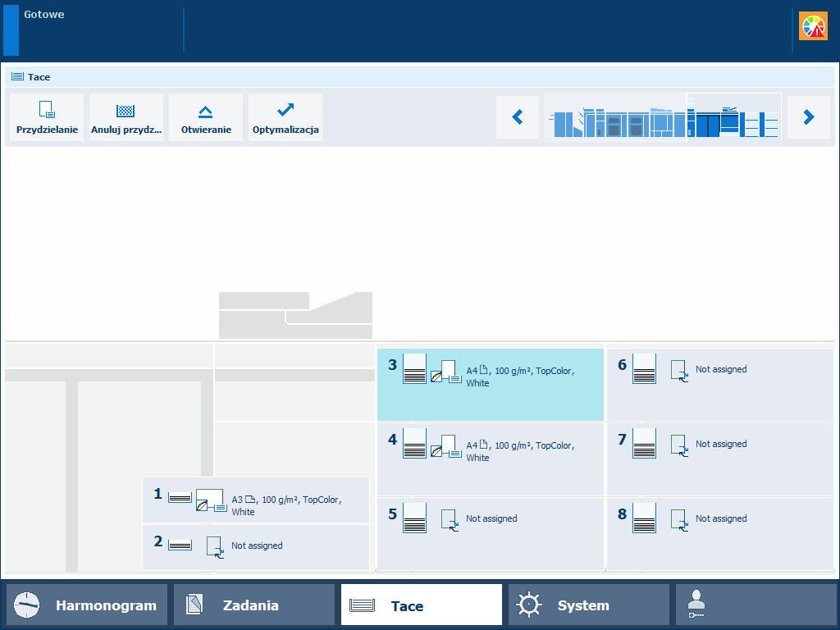This screenshot has width=840, height=630.
Task: Click the Tace panel header icon
Action: click(x=18, y=76)
